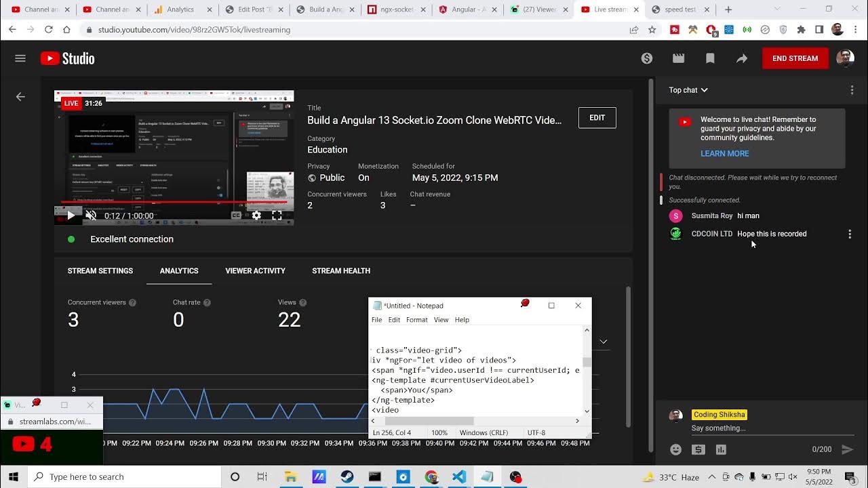The image size is (868, 488).
Task: Click the back arrow in Studio sidebar
Action: click(20, 97)
